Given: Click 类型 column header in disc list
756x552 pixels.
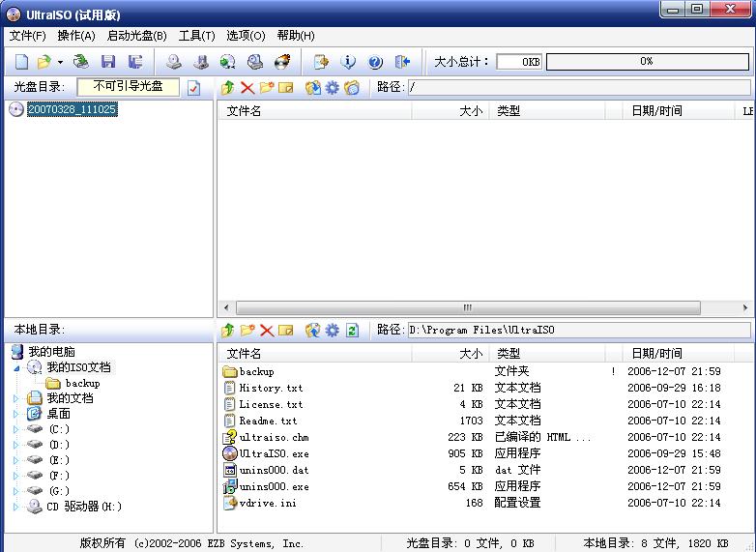Looking at the screenshot, I should (547, 111).
